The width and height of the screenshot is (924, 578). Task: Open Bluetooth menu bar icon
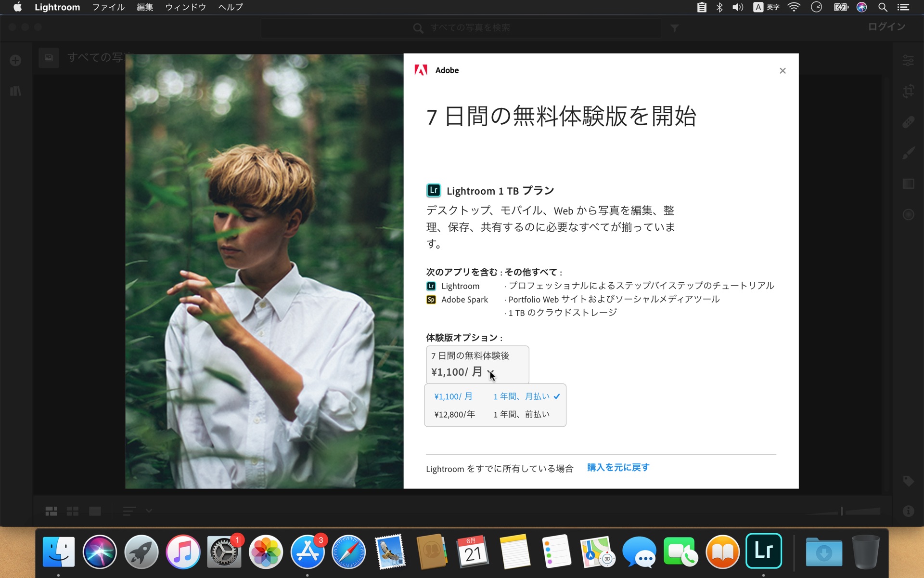tap(719, 7)
